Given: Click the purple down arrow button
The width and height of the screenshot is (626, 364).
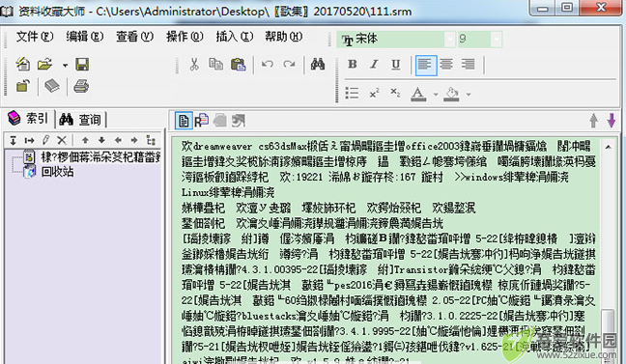Looking at the screenshot, I should pyautogui.click(x=612, y=120).
